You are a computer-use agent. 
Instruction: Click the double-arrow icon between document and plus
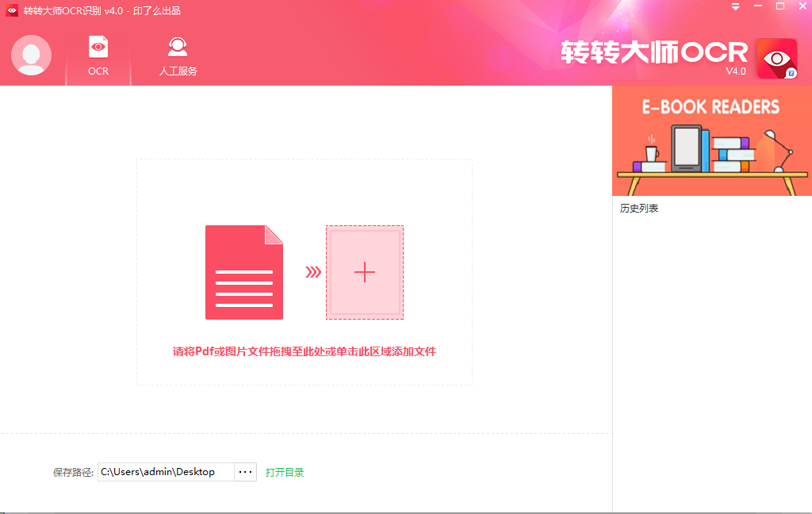(313, 272)
